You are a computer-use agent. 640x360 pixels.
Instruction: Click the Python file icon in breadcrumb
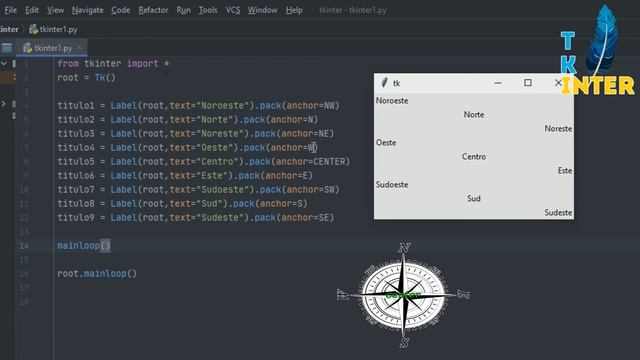pyautogui.click(x=33, y=29)
